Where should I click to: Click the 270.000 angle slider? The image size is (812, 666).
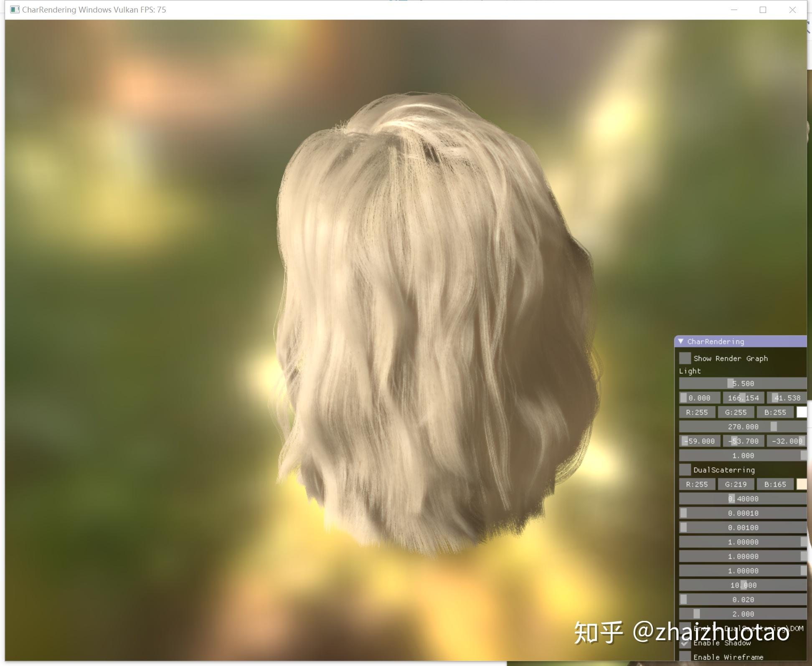tap(743, 426)
